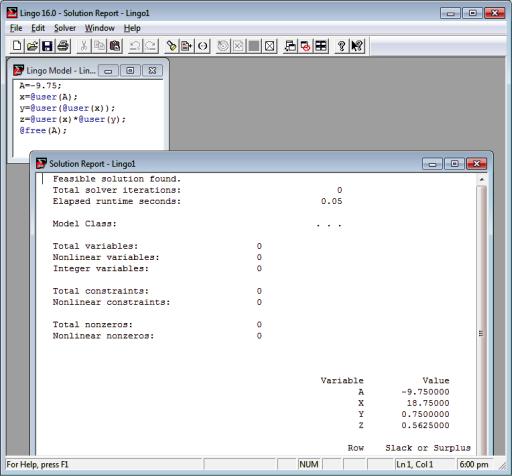Minimize the Lingo Model window
The height and width of the screenshot is (476, 512).
(x=108, y=71)
